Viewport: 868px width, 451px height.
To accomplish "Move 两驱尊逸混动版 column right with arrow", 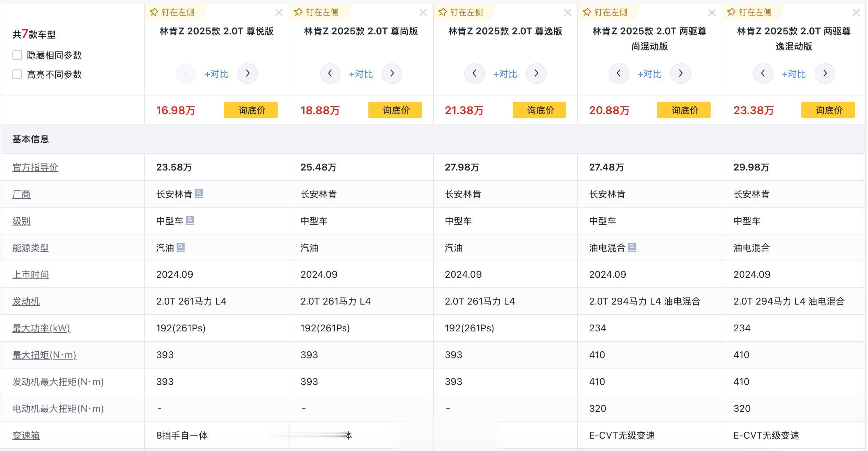I will click(825, 74).
